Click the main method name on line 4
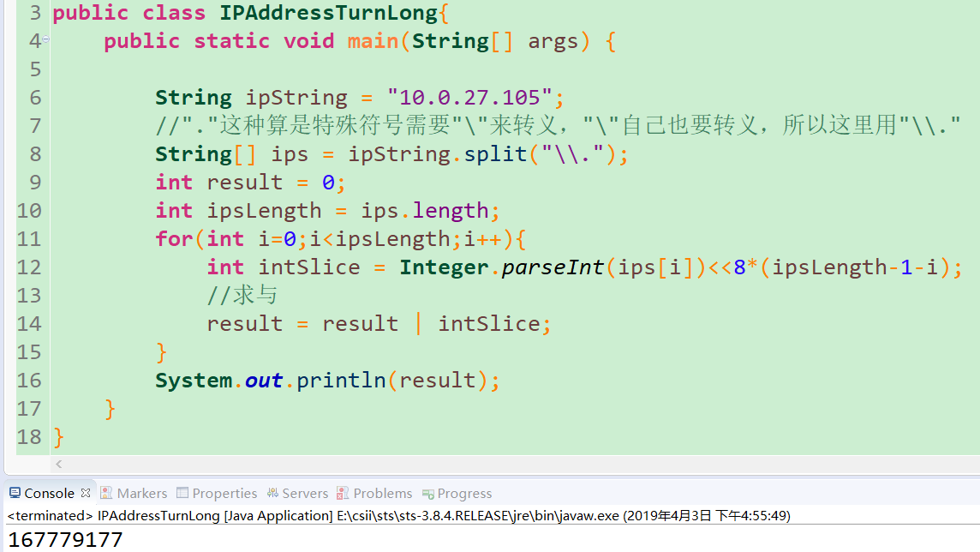 pos(373,41)
